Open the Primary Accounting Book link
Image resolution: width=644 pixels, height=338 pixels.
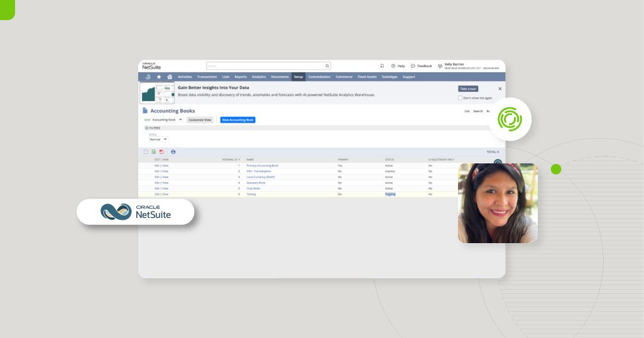click(x=262, y=166)
